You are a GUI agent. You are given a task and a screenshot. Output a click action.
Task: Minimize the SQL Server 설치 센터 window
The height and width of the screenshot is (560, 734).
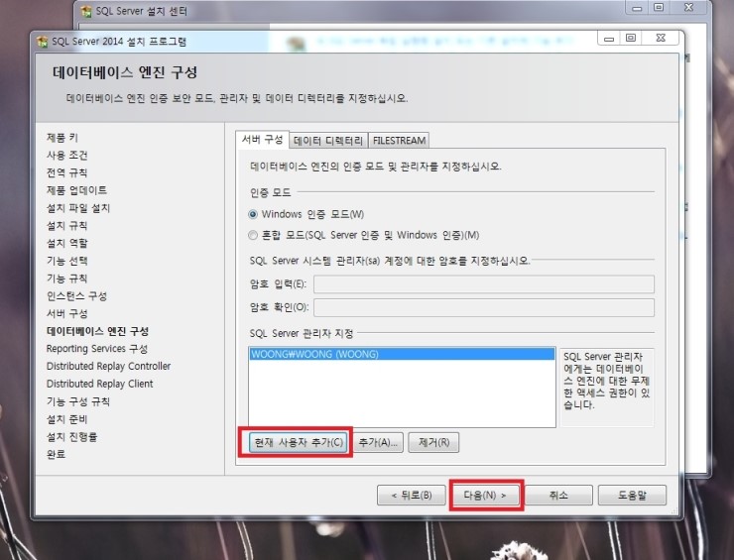[637, 8]
